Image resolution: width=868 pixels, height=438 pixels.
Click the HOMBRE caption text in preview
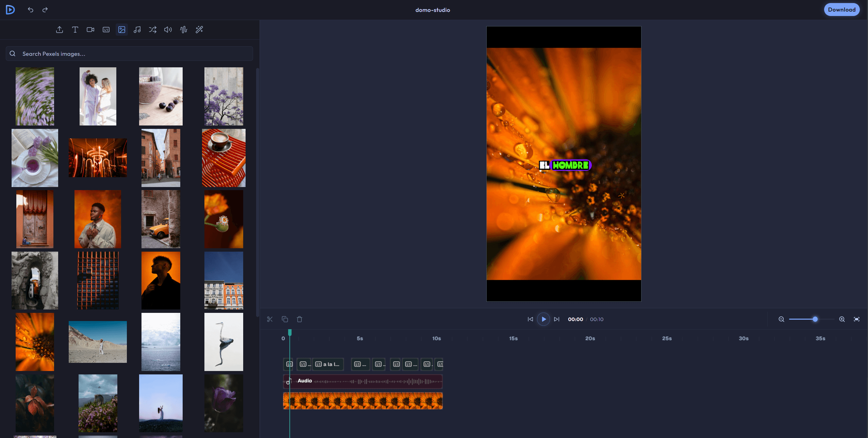pyautogui.click(x=570, y=165)
